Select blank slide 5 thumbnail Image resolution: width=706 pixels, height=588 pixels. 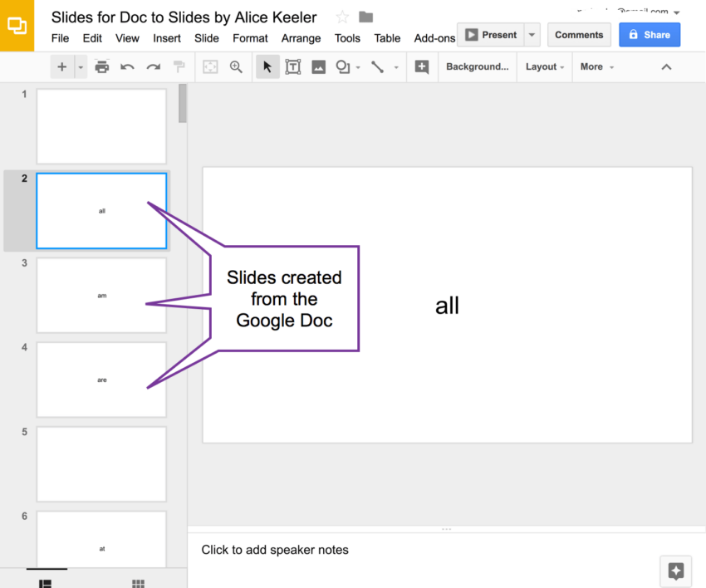coord(101,464)
